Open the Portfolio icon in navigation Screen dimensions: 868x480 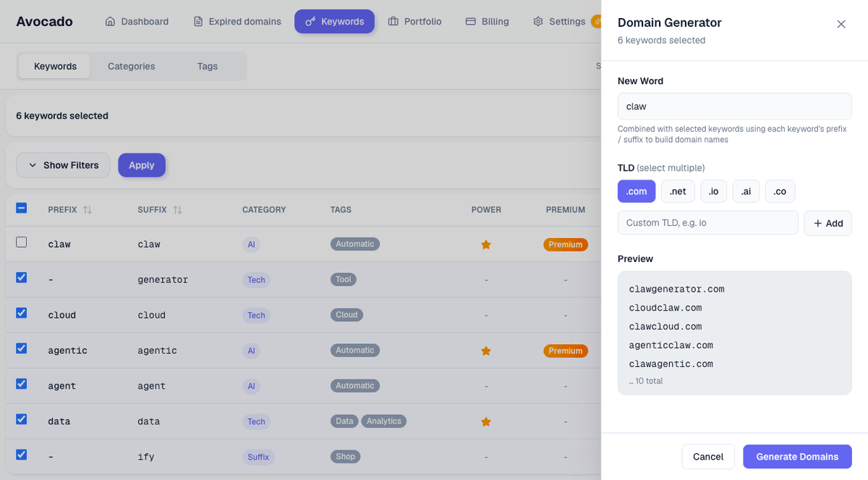click(x=393, y=22)
